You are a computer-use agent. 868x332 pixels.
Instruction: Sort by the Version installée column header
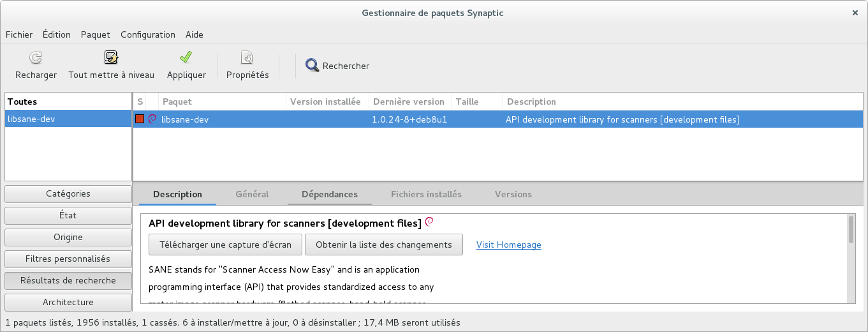pyautogui.click(x=327, y=102)
